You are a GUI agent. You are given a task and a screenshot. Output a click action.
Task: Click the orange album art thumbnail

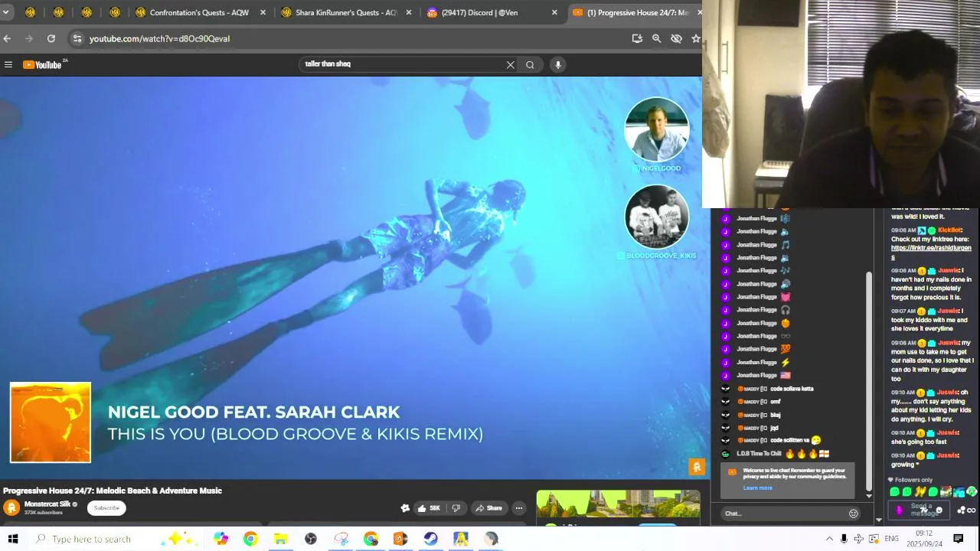tap(51, 422)
